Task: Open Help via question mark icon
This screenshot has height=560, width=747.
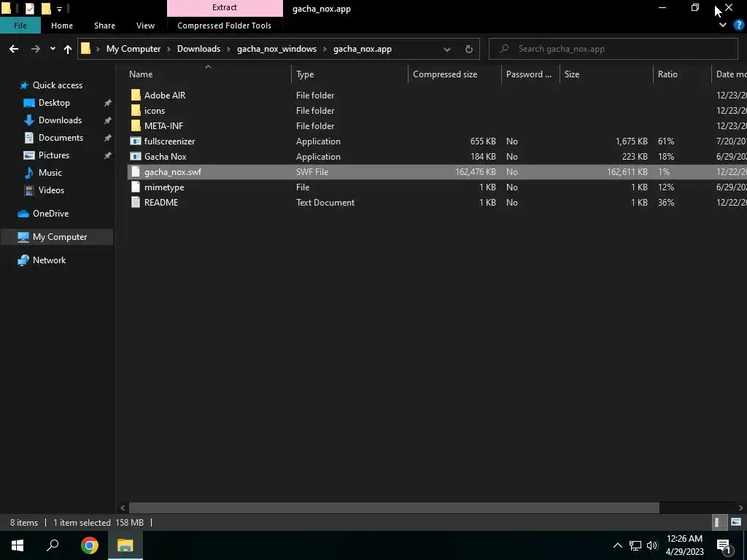Action: click(739, 26)
